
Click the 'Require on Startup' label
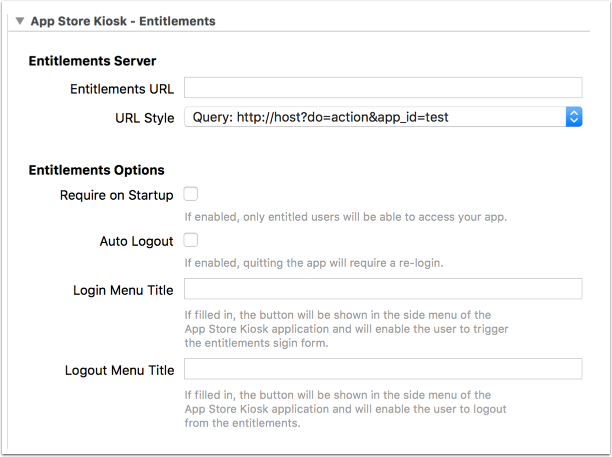click(x=116, y=195)
